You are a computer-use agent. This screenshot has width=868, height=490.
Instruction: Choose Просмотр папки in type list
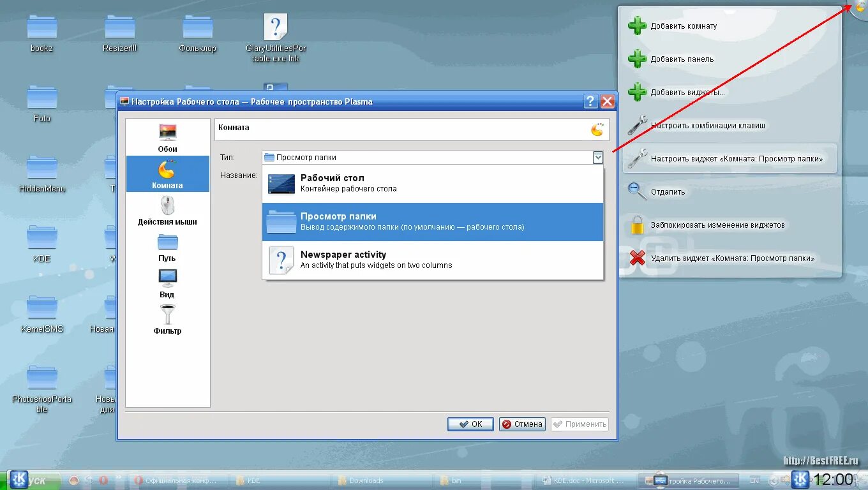433,222
